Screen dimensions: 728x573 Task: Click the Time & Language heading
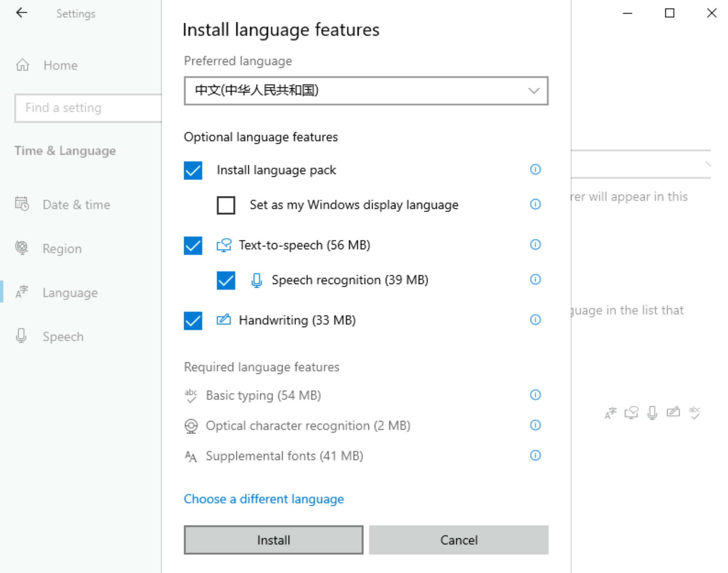pos(65,151)
